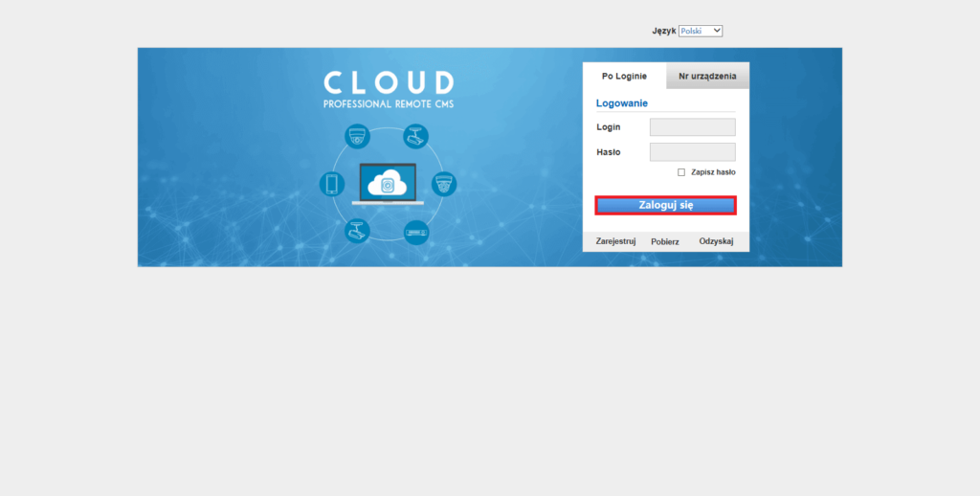Enable the Zapisz hasło checkbox

681,172
